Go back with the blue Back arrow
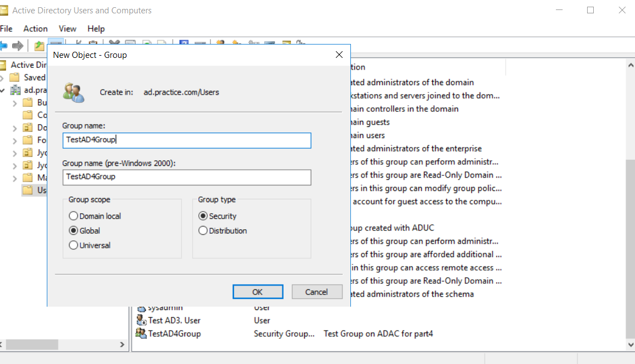This screenshot has height=364, width=635. click(3, 46)
